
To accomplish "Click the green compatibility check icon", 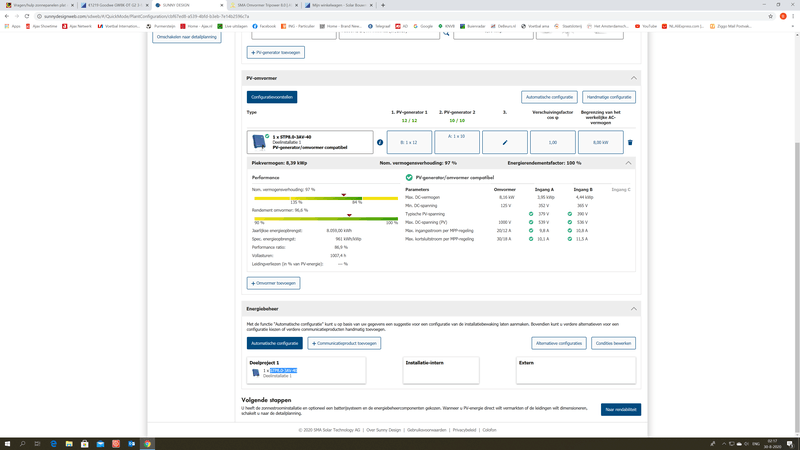I will pyautogui.click(x=409, y=178).
